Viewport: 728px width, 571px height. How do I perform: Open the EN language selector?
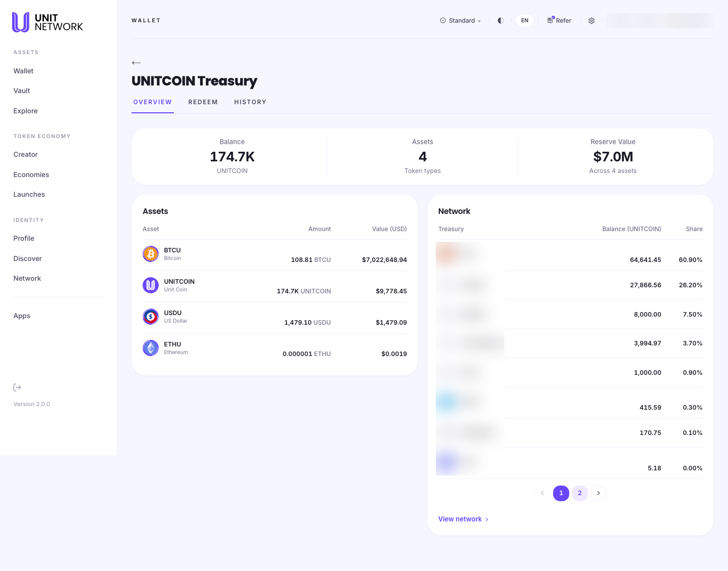coord(525,21)
